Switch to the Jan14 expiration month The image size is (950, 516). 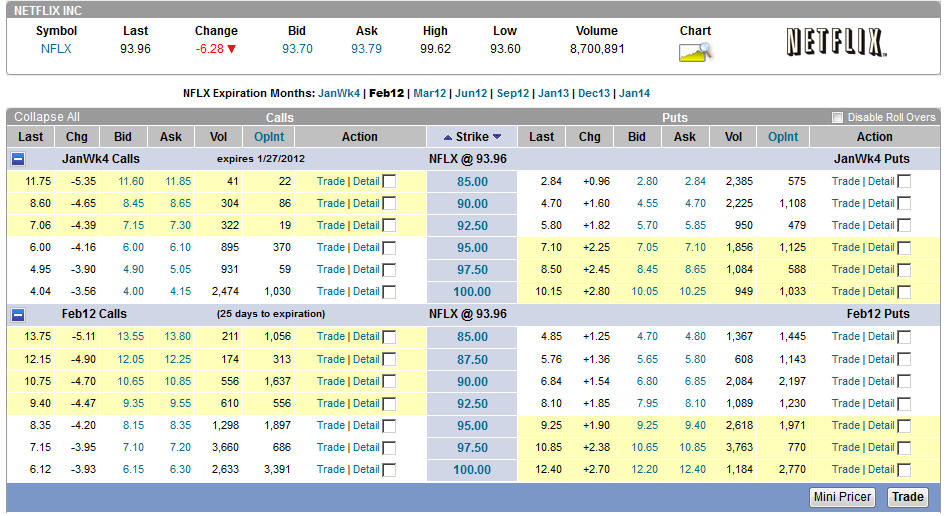634,93
